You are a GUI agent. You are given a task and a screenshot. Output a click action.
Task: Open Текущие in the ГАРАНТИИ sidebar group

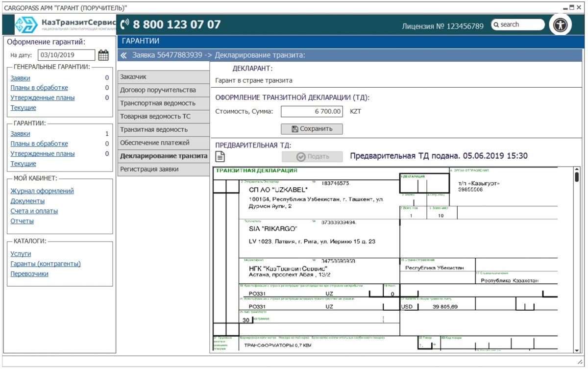point(23,164)
